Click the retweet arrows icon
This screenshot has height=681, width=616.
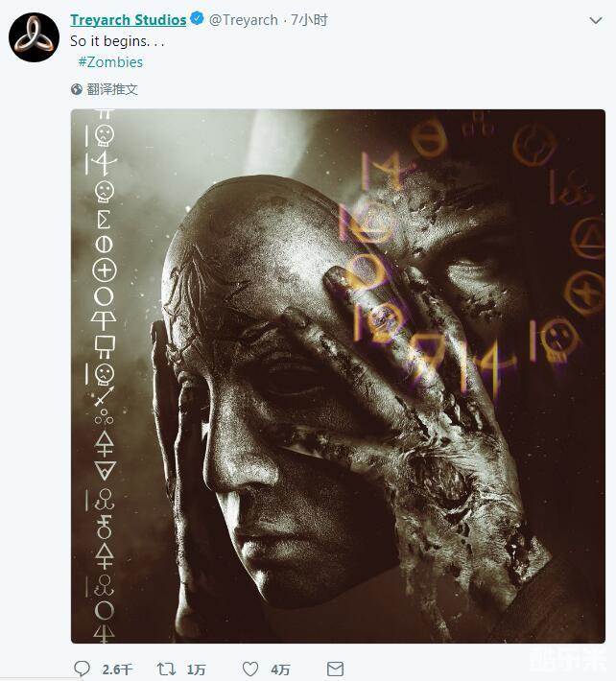coord(166,669)
